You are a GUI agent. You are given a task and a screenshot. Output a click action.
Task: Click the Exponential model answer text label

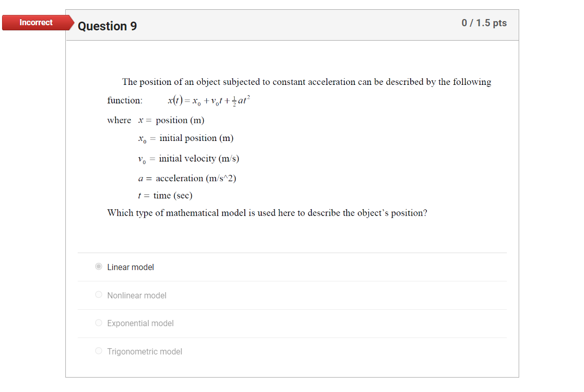(140, 323)
